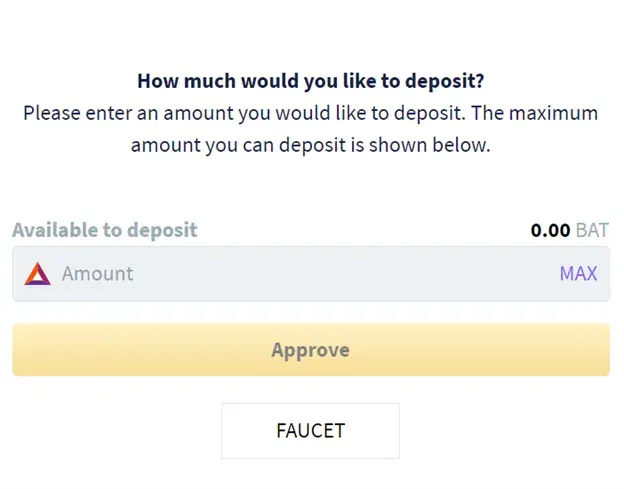624x489 pixels.
Task: Click the Amount placeholder text
Action: (x=98, y=274)
